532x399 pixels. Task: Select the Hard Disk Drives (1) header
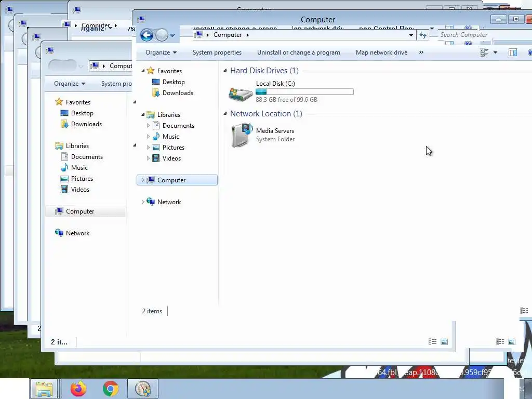(x=264, y=71)
